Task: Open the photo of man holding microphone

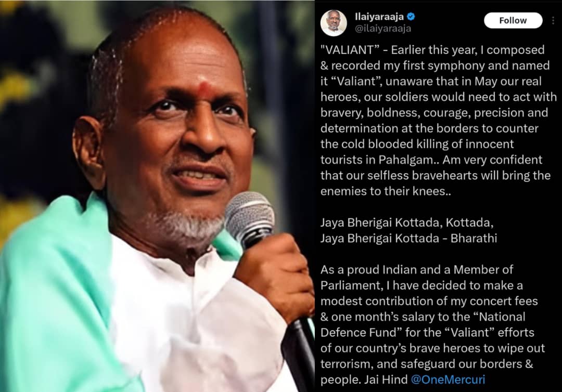Action: 157,196
